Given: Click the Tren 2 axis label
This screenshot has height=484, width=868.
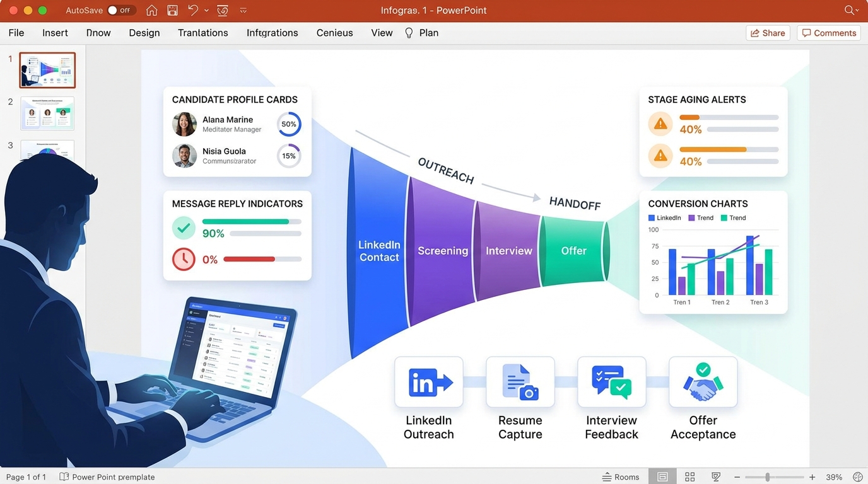Looking at the screenshot, I should [x=720, y=302].
